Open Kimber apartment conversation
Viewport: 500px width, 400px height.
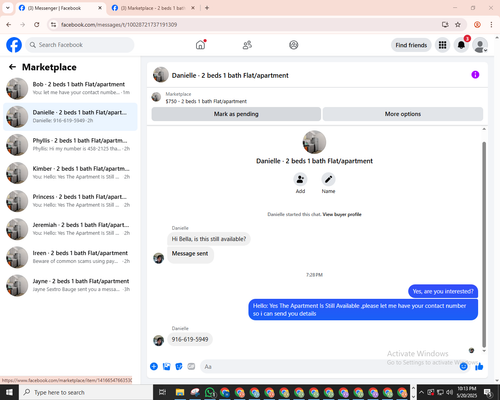(x=70, y=173)
